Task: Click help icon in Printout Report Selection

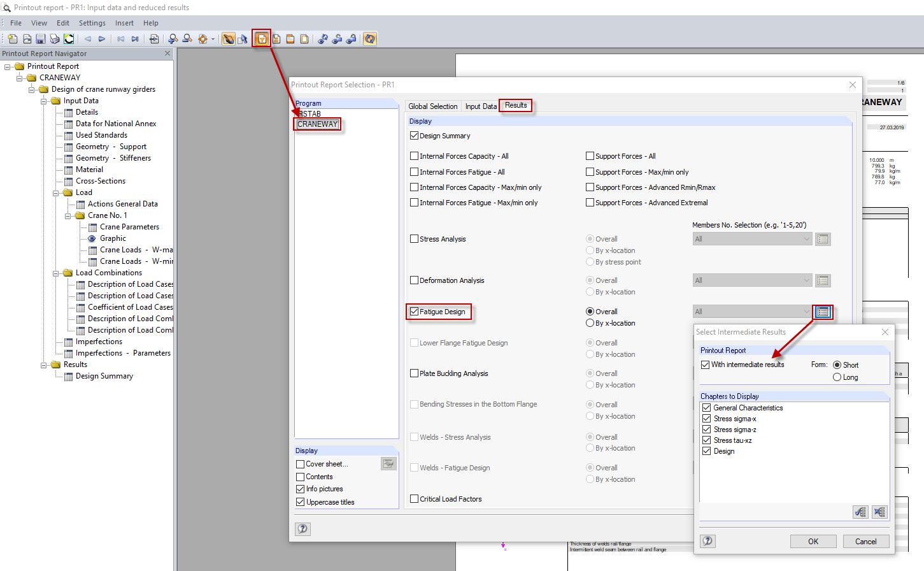Action: 302,528
